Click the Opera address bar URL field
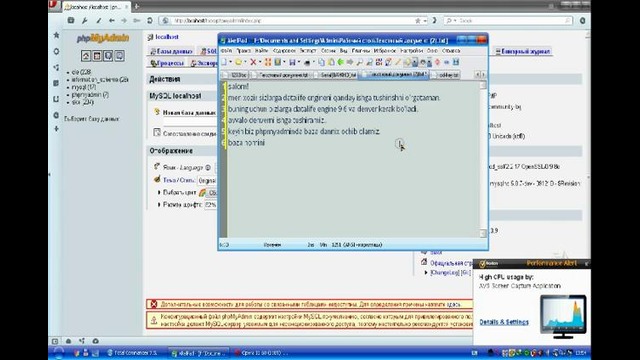The image size is (640, 360). [294, 20]
